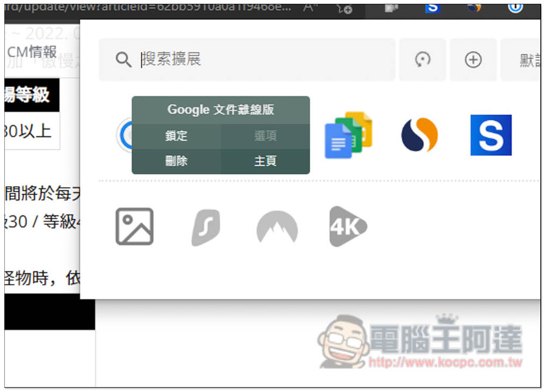Click the grey camera icon in browser toolbar
Viewport: 545px width, 392px height.
pos(391,8)
